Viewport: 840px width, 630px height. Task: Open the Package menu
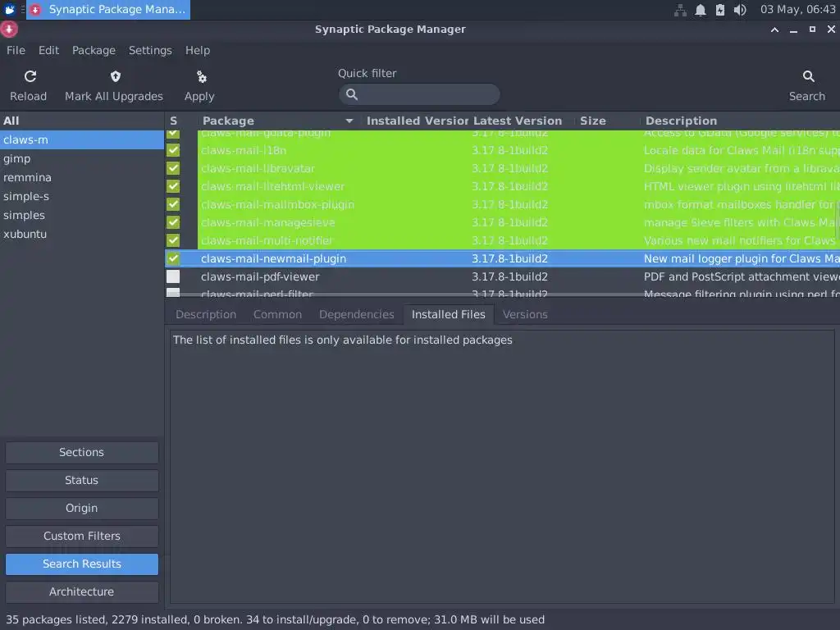(x=94, y=50)
